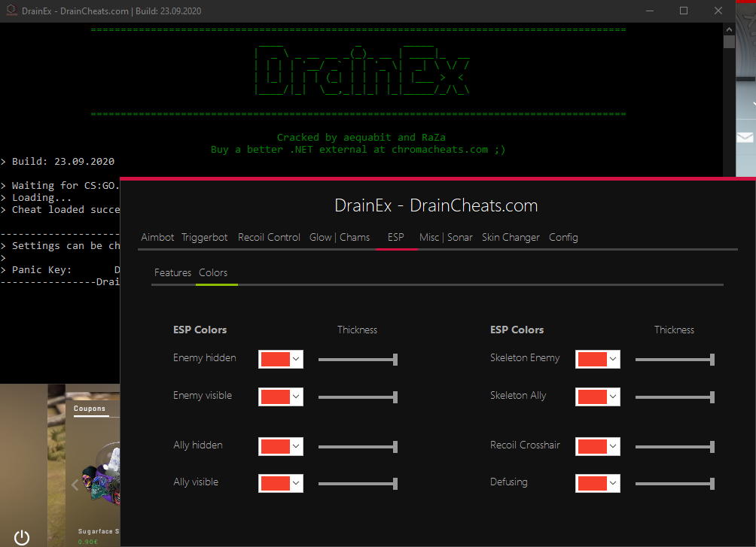Expand the Ally visible color dropdown arrow
The height and width of the screenshot is (547, 756).
click(296, 483)
